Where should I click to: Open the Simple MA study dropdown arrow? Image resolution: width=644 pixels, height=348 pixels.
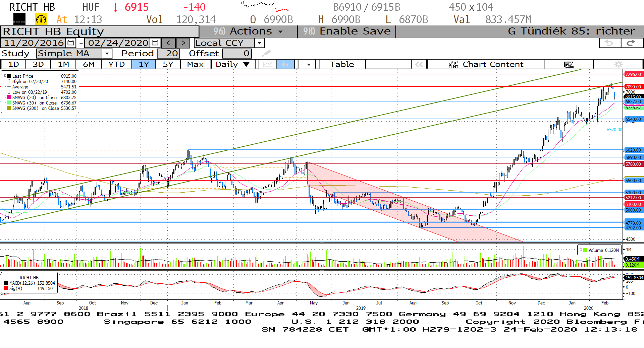[x=107, y=54]
